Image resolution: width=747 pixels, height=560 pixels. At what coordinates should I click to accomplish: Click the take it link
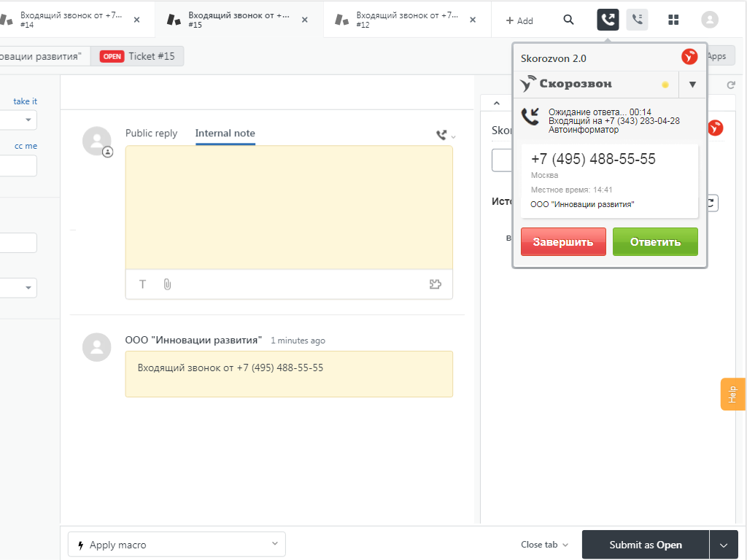pos(25,101)
